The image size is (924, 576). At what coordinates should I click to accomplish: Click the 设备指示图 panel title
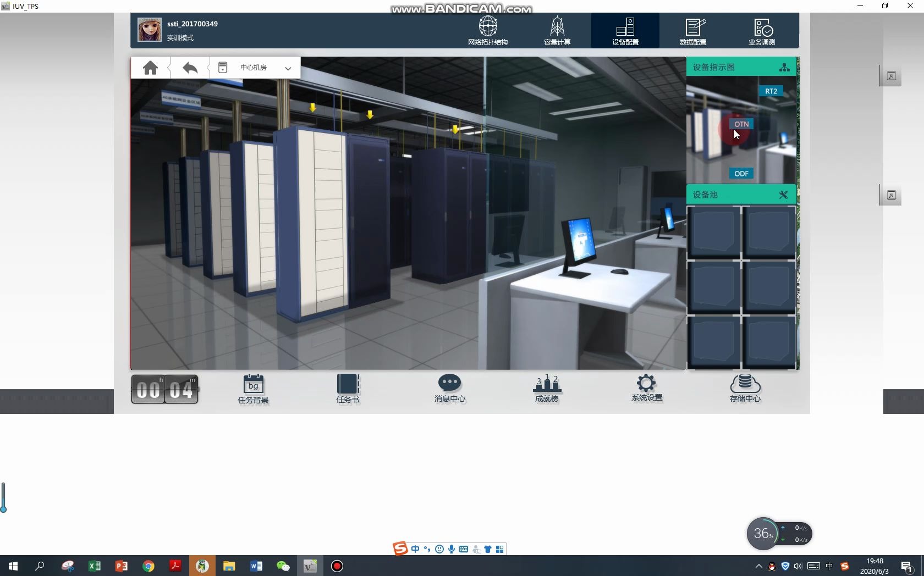tap(714, 67)
